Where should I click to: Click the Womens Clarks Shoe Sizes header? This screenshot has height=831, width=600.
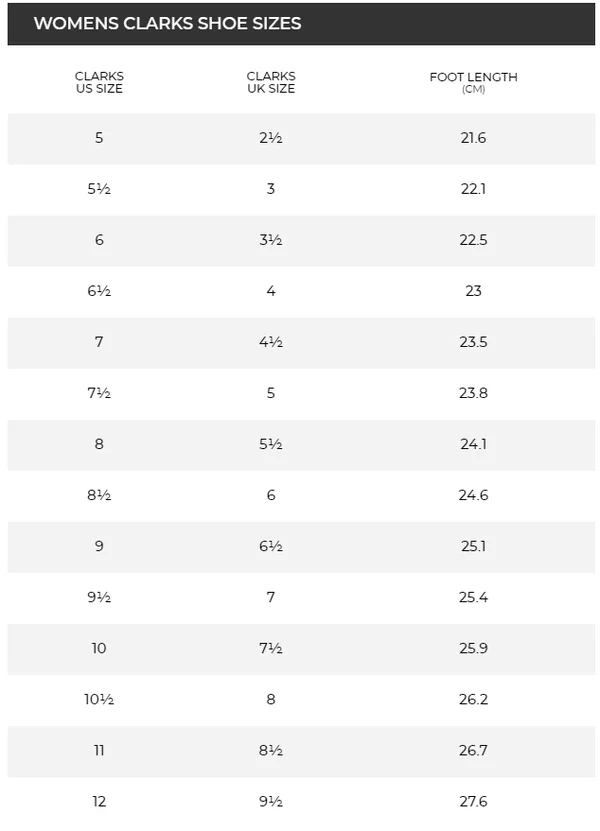[167, 23]
